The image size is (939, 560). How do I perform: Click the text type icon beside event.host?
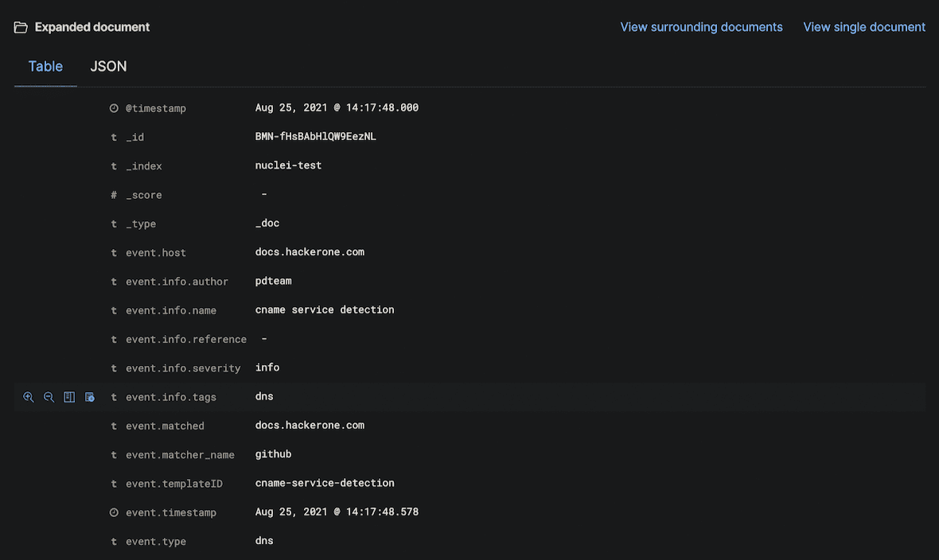click(114, 253)
